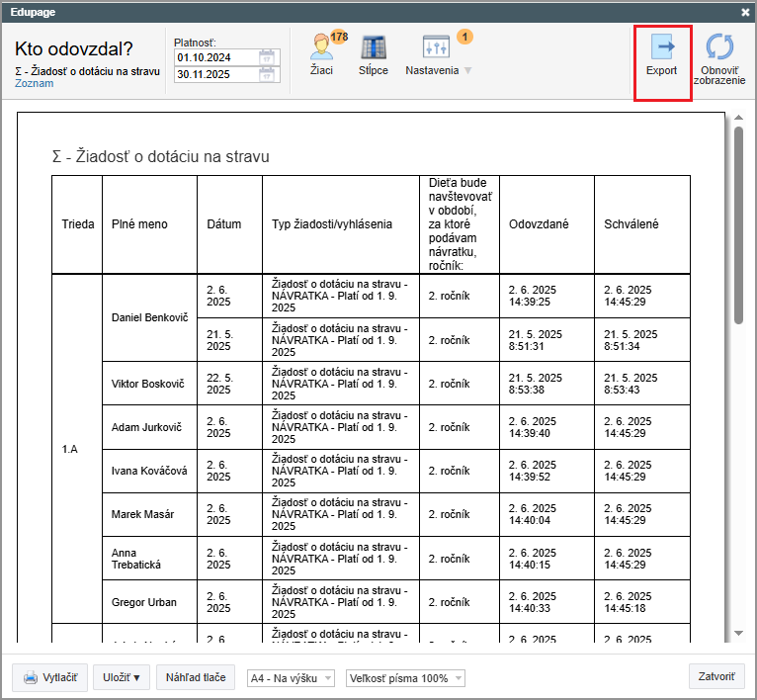The width and height of the screenshot is (757, 700).
Task: Open calendar picker for start date
Action: pos(267,57)
